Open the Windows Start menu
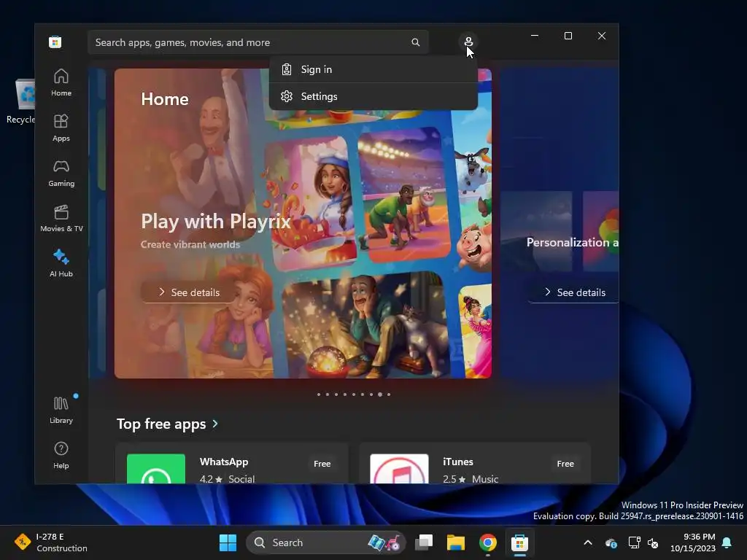 click(228, 542)
